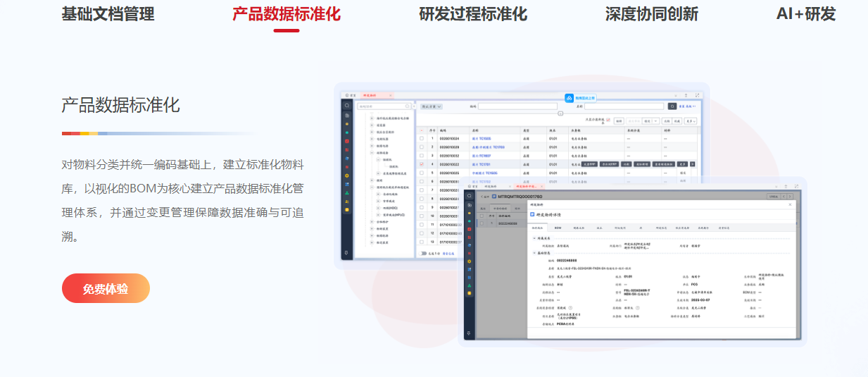Toggle the switch below the list table
Screen dimensions: 868x377
click(423, 253)
